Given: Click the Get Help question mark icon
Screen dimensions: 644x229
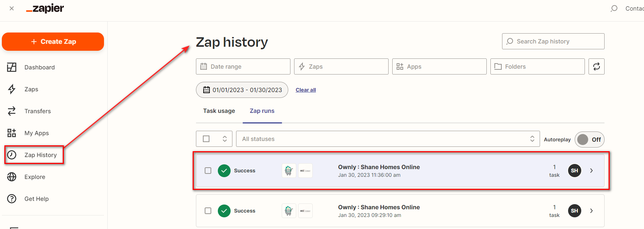Looking at the screenshot, I should (x=12, y=199).
